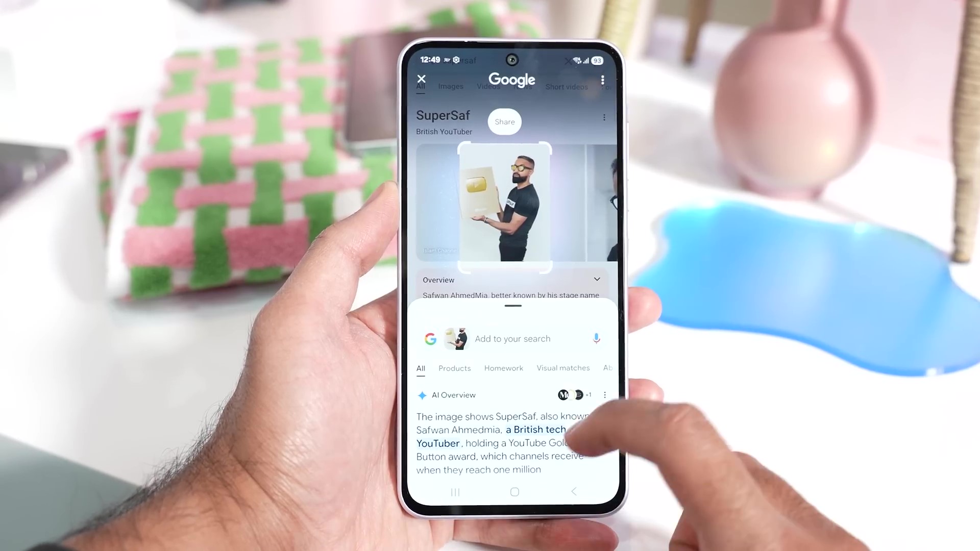Select the Visual matches tab
This screenshot has width=980, height=551.
click(x=562, y=368)
